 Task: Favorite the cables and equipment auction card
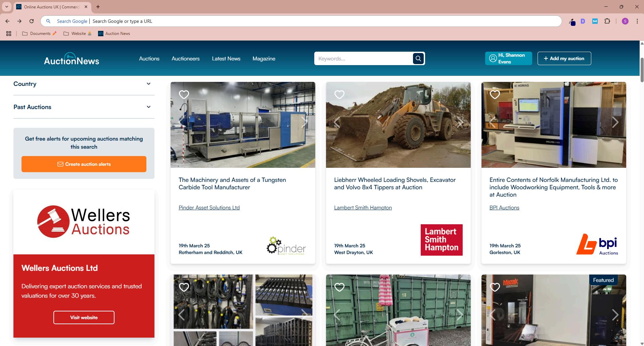click(x=184, y=287)
